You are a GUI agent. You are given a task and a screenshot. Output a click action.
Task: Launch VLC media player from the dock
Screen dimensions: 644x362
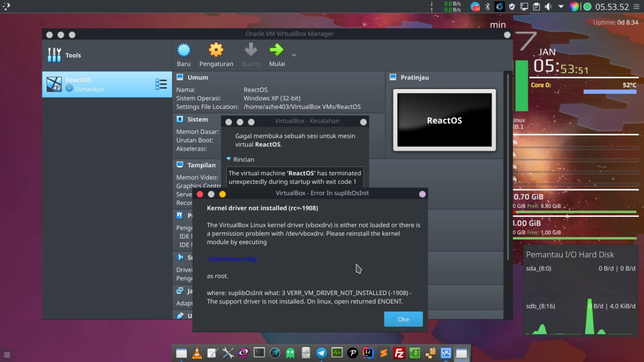tap(197, 353)
